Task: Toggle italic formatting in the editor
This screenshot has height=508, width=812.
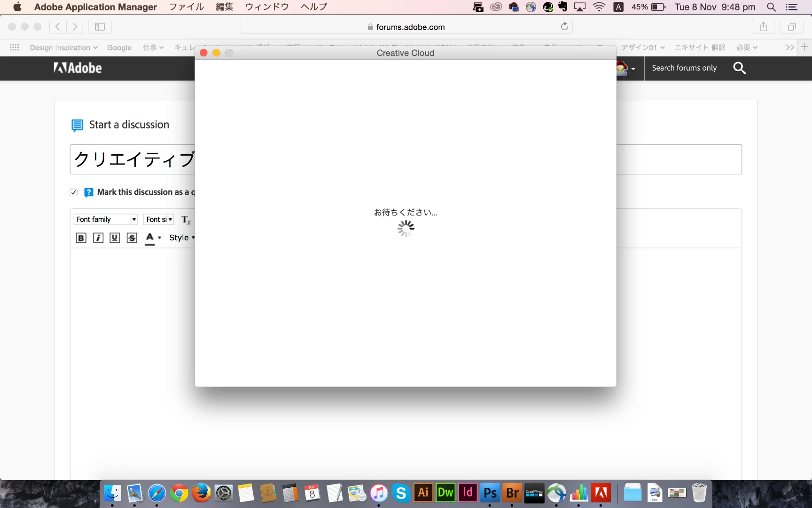Action: (98, 238)
